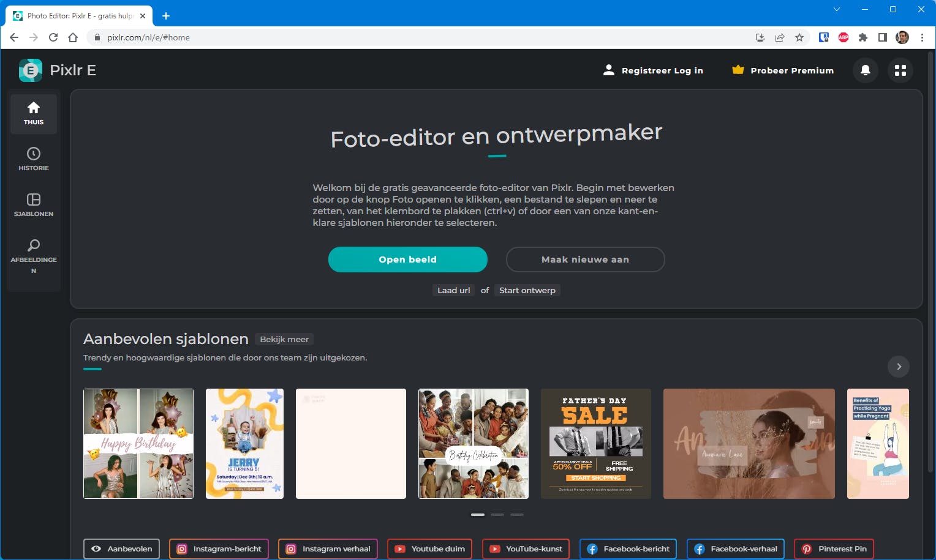Open the Afbeeldingen search section
Screen dimensions: 936x560
pos(34,256)
